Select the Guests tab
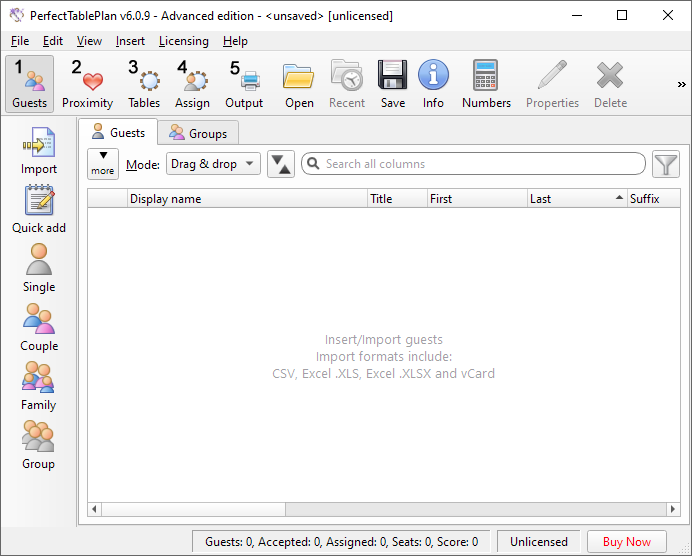The image size is (692, 556). point(118,132)
